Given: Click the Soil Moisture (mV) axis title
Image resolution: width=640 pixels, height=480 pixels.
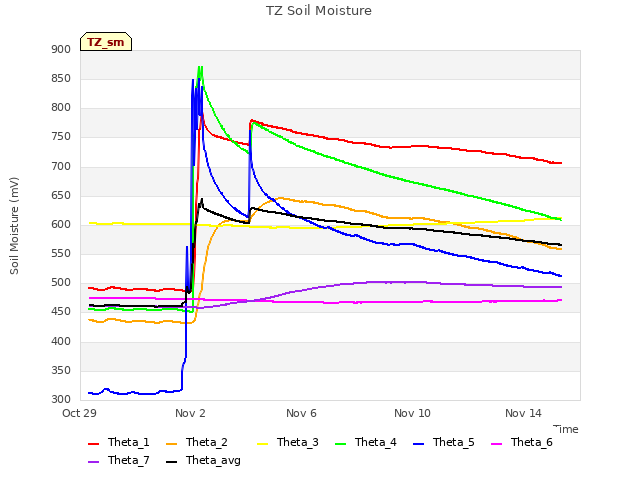Looking at the screenshot, I should coord(14,226).
